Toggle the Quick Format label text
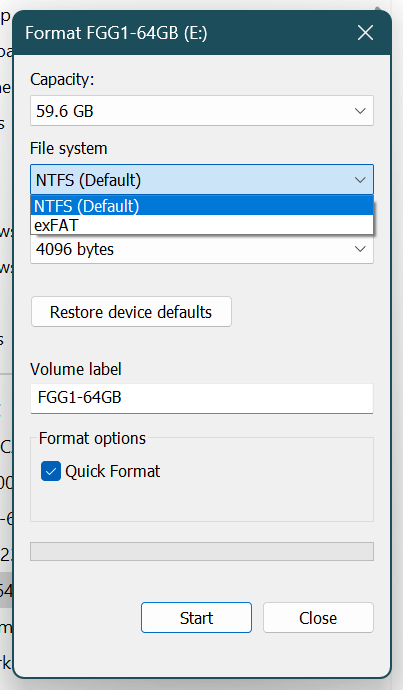Viewport: 403px width, 690px height. pyautogui.click(x=113, y=471)
